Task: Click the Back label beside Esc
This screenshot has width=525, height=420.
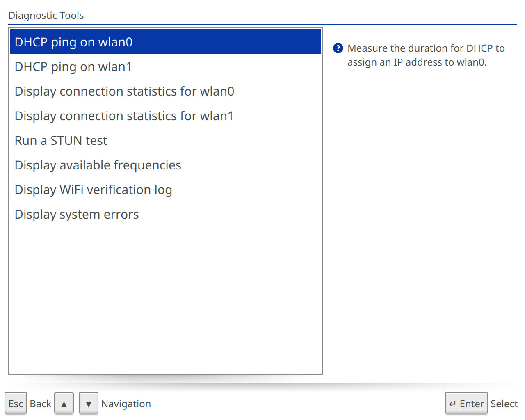Action: click(40, 404)
